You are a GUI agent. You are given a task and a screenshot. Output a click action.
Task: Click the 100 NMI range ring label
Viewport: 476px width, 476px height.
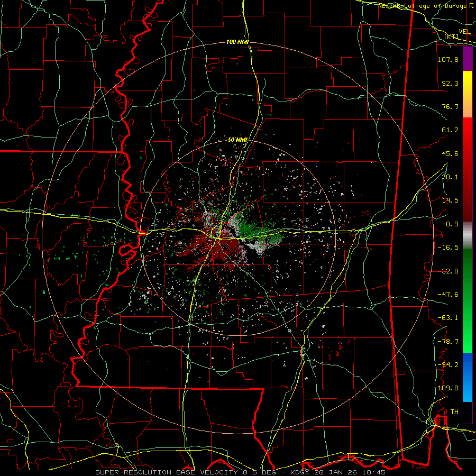(x=237, y=42)
